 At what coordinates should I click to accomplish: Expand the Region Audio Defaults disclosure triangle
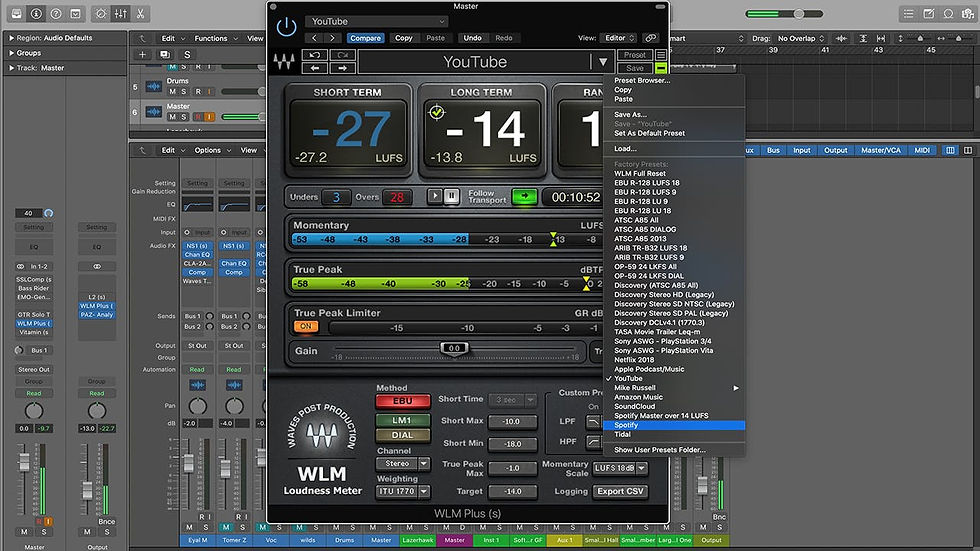click(11, 38)
